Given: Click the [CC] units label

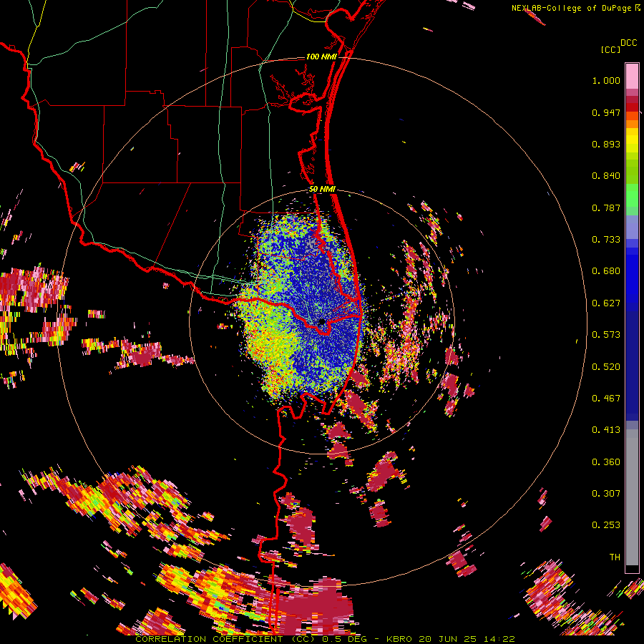Looking at the screenshot, I should point(610,49).
